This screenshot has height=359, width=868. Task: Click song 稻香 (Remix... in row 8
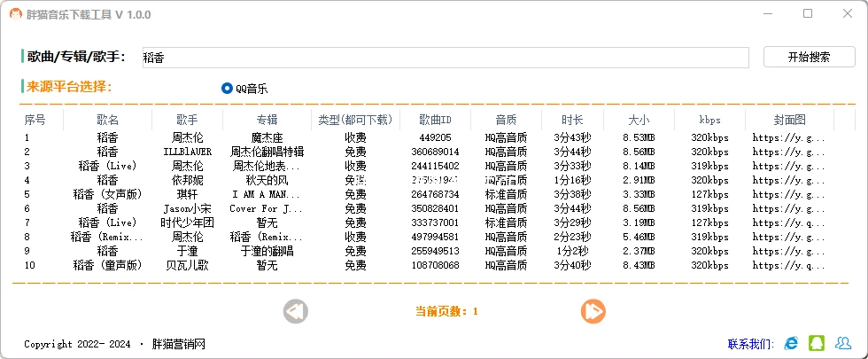point(107,238)
